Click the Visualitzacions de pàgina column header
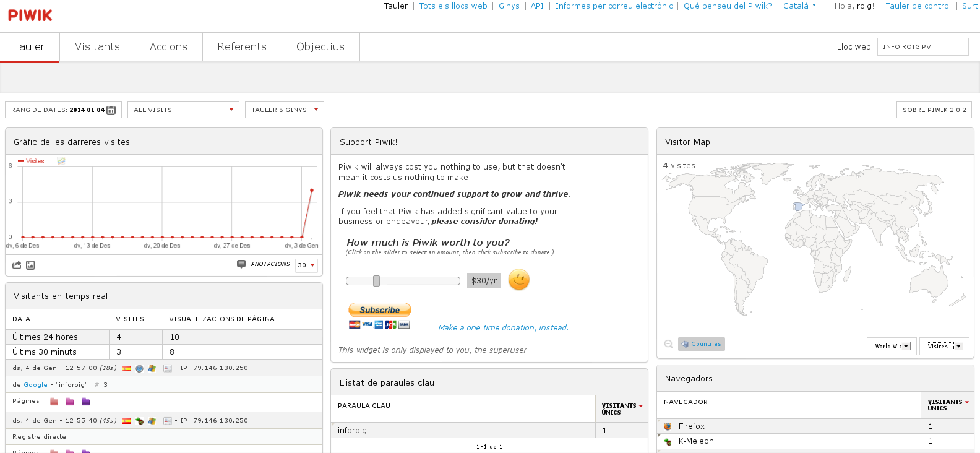Screen dimensions: 980x453 click(221, 319)
